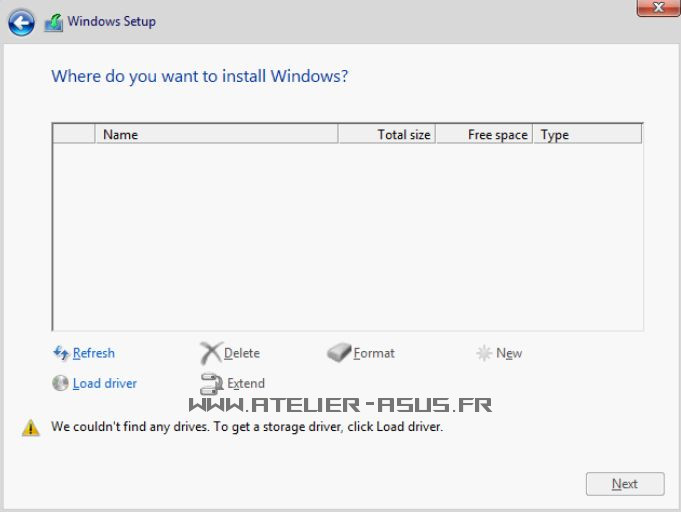The image size is (681, 512).
Task: Click the Extend partition icon
Action: click(x=211, y=383)
